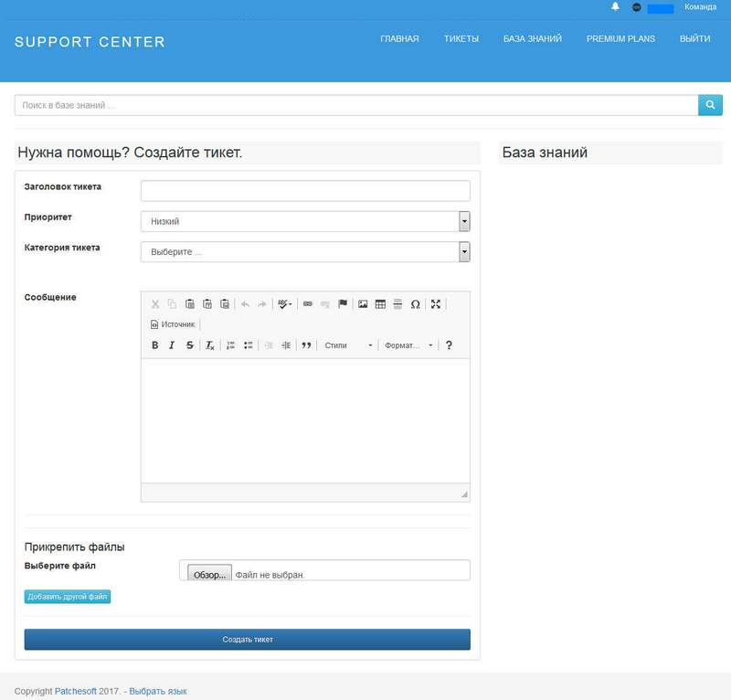Expand the Категория тикета dropdown

pyautogui.click(x=305, y=252)
